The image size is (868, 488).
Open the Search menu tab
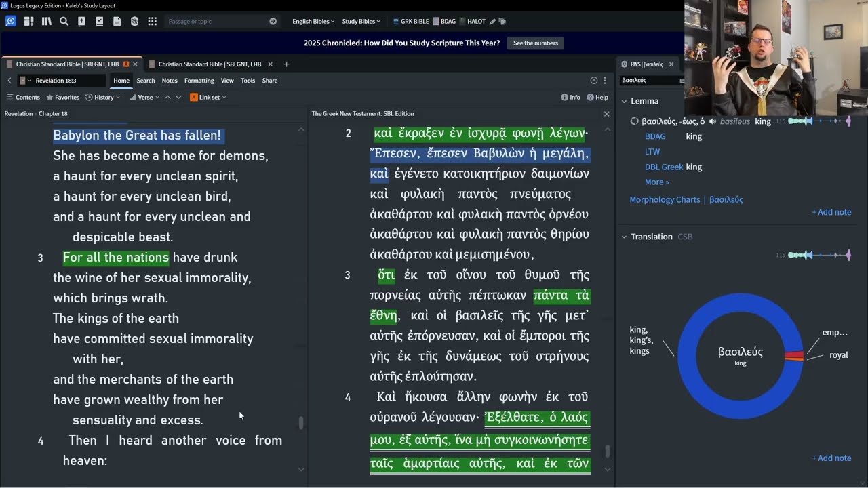click(x=146, y=81)
